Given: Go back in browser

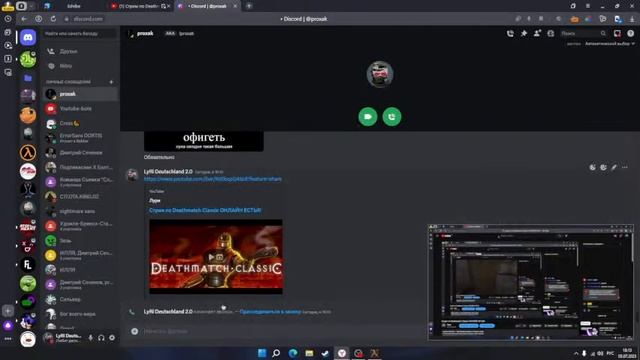Looking at the screenshot, I should coord(24,19).
